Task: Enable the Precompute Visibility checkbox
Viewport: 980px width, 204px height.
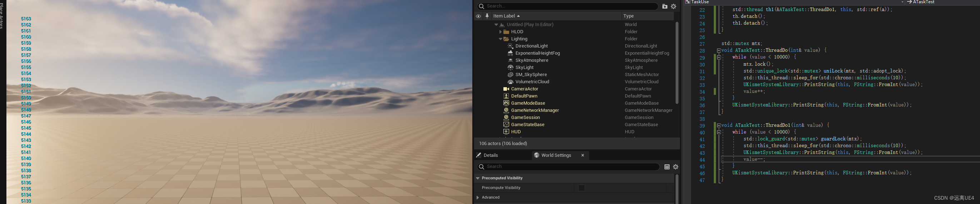Action: (x=581, y=188)
